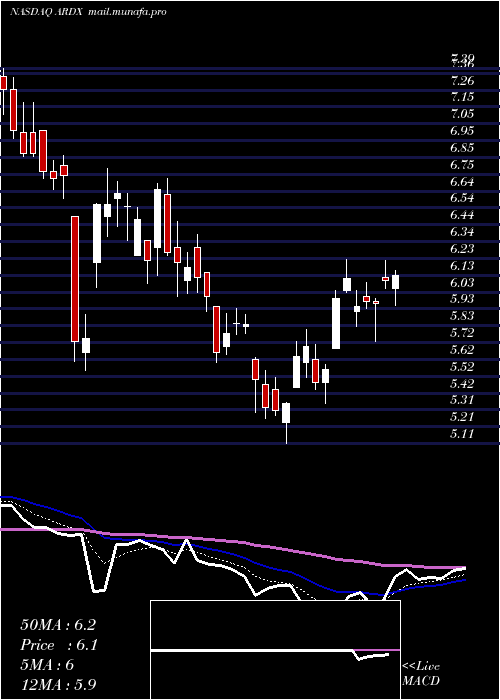Select the 5.11 price level label
Screen dimensions: 500x700
click(x=462, y=434)
